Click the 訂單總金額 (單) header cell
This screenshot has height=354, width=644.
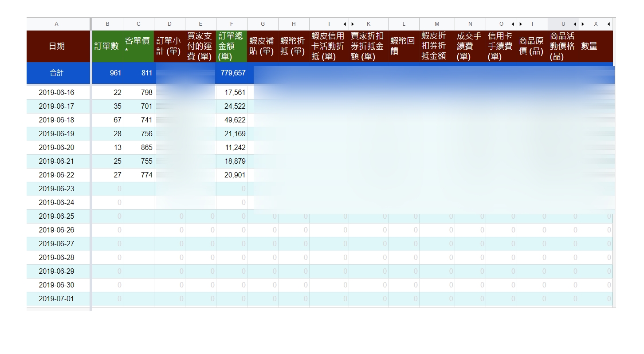[x=232, y=46]
